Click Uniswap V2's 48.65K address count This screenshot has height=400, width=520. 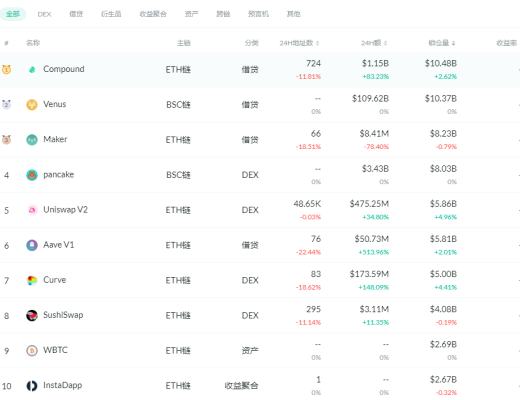pos(307,204)
